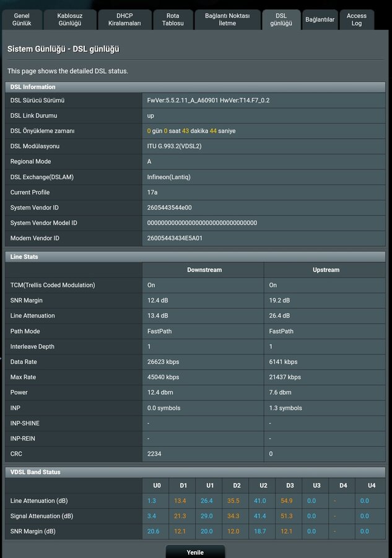Open the Bağlantı Noktası İletme tab
Viewport: 392px width, 558px height.
pyautogui.click(x=227, y=19)
